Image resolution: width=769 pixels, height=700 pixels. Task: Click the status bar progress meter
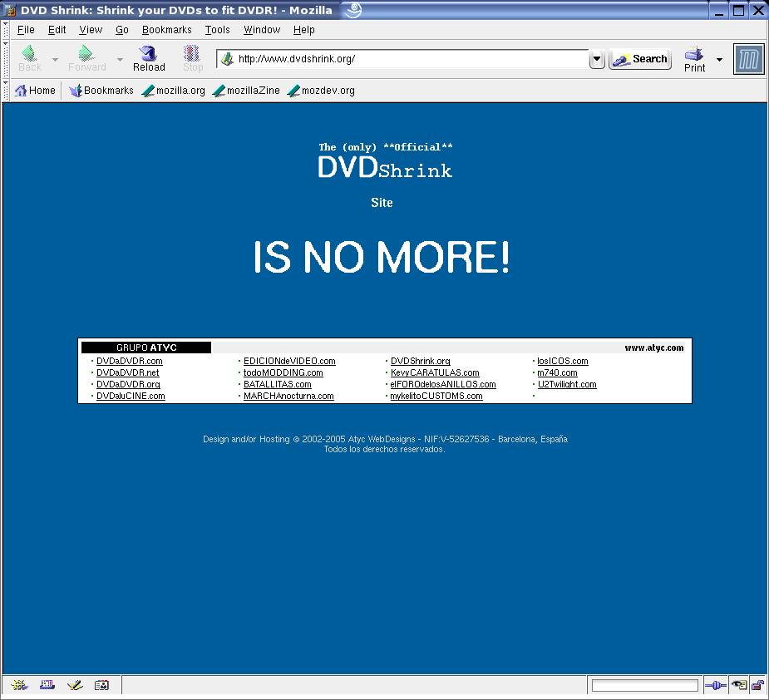pos(644,685)
